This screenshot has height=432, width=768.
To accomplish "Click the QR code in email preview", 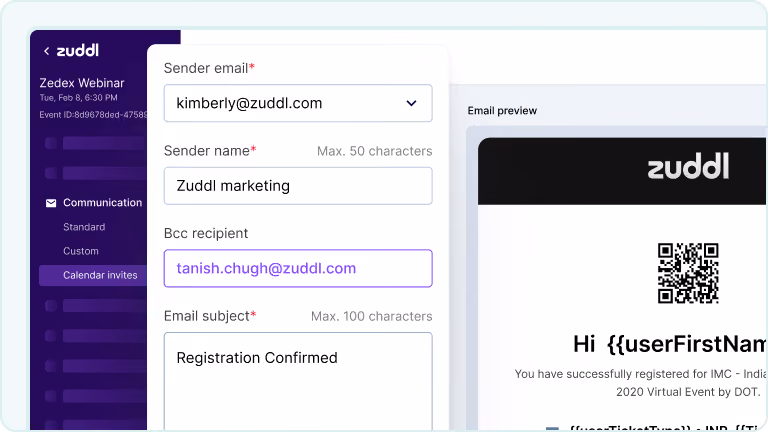I will (688, 273).
